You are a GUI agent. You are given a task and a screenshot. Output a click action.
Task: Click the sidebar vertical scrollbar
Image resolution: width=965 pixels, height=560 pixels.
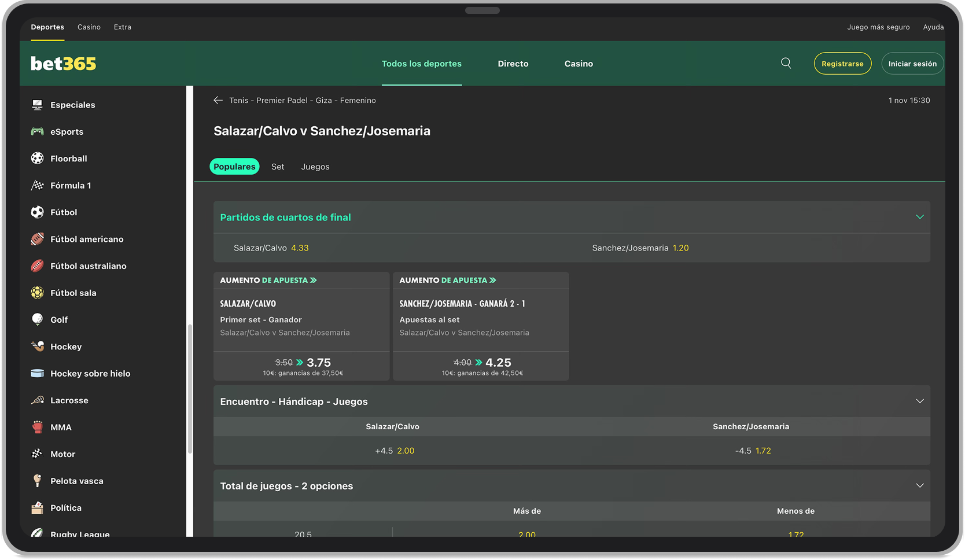point(190,389)
